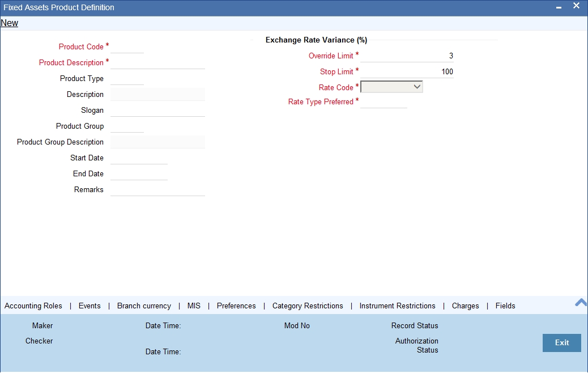Screen dimensions: 588x373
Task: Click the Maker label
Action: pyautogui.click(x=42, y=326)
